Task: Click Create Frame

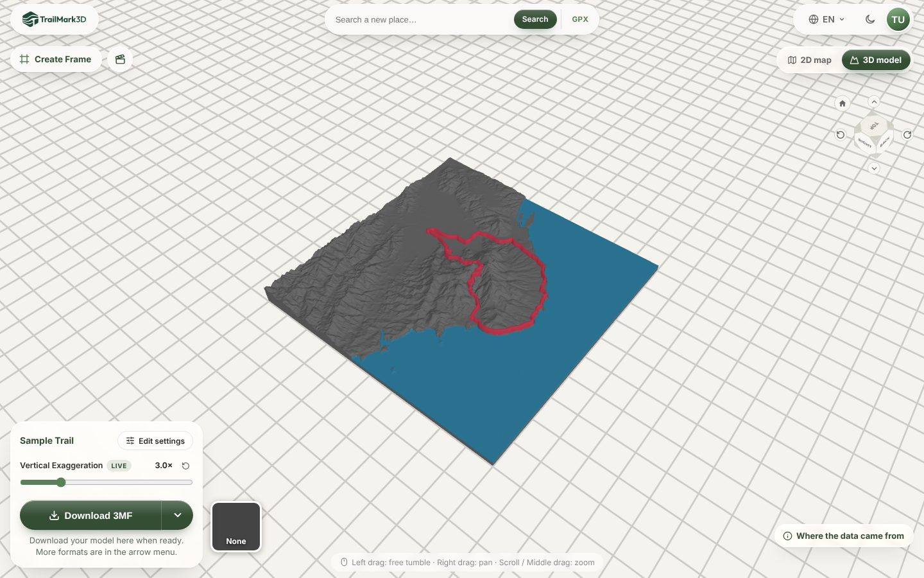Action: (x=56, y=59)
